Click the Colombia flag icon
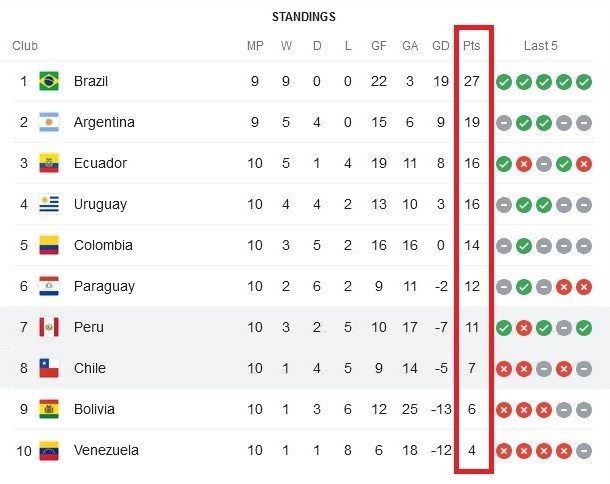 pos(48,245)
